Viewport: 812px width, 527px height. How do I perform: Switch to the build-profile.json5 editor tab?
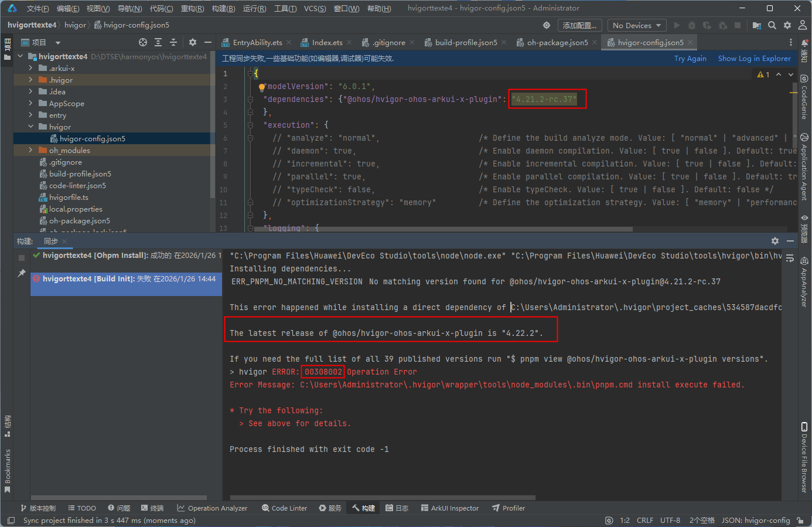(466, 42)
